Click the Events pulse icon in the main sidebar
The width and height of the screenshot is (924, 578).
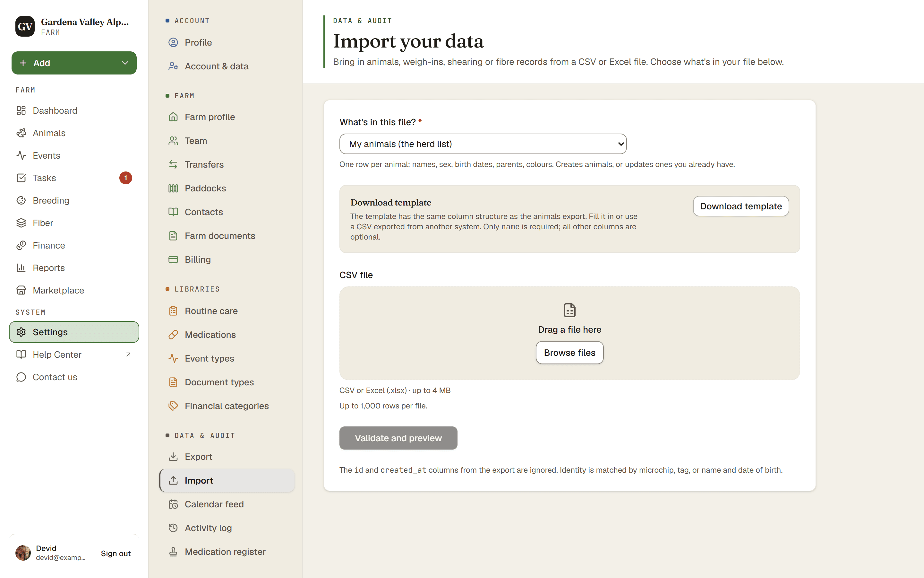click(x=21, y=156)
